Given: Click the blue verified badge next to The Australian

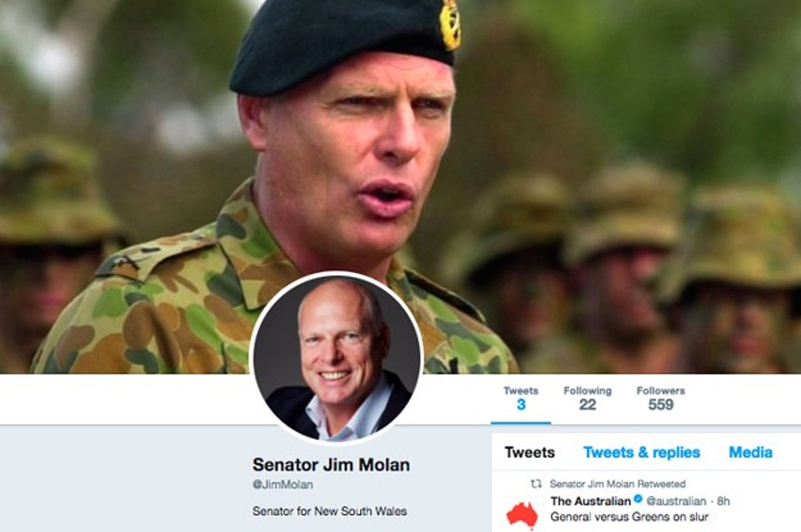Looking at the screenshot, I should (638, 501).
